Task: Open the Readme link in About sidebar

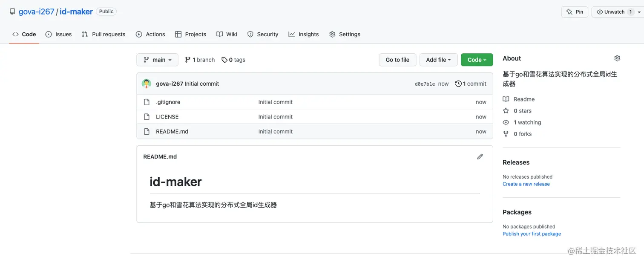Action: [524, 99]
